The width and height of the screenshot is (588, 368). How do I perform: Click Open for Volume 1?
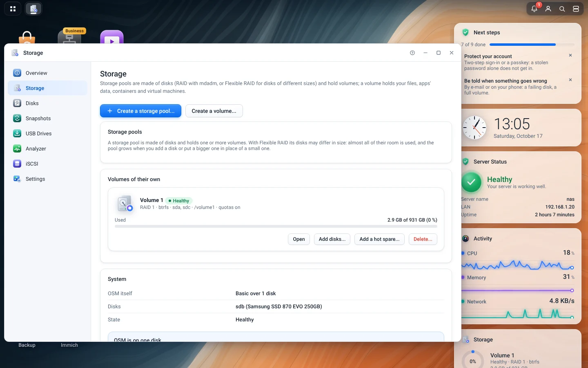[299, 239]
